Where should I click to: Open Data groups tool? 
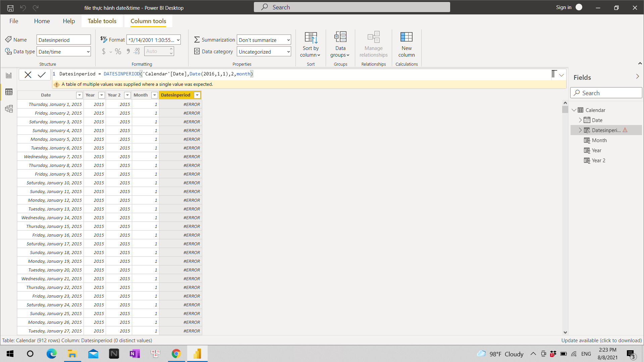pyautogui.click(x=340, y=45)
